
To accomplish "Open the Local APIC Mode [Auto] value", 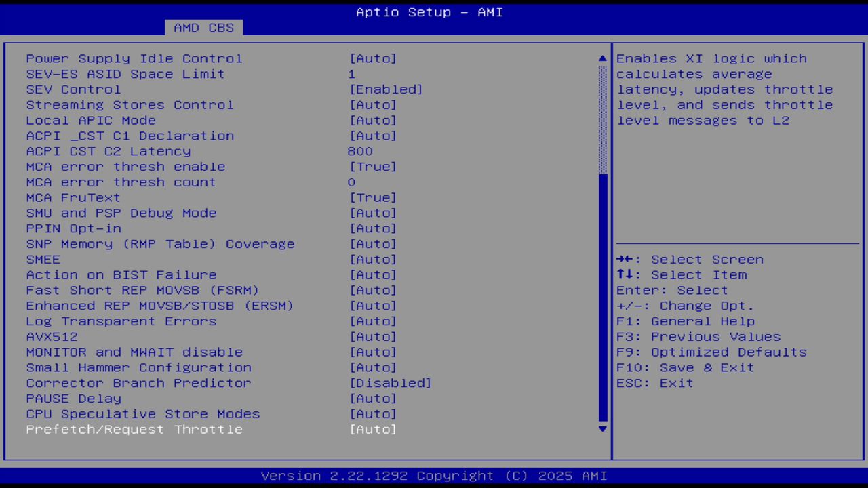I will coord(373,120).
